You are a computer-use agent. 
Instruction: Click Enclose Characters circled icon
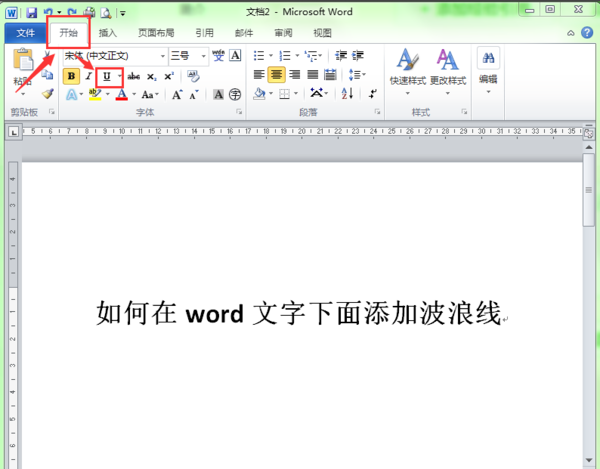point(235,94)
